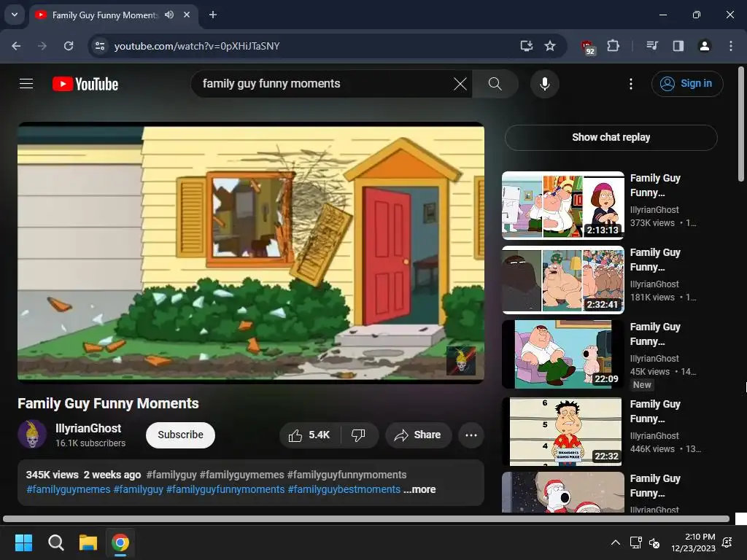Show hidden system tray icons
Screen dimensions: 747x560
click(616, 542)
